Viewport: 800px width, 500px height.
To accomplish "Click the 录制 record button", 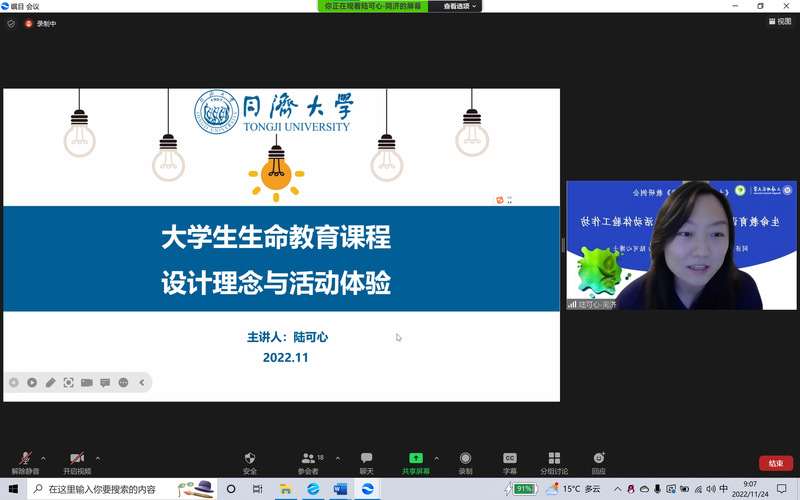I will (x=465, y=463).
